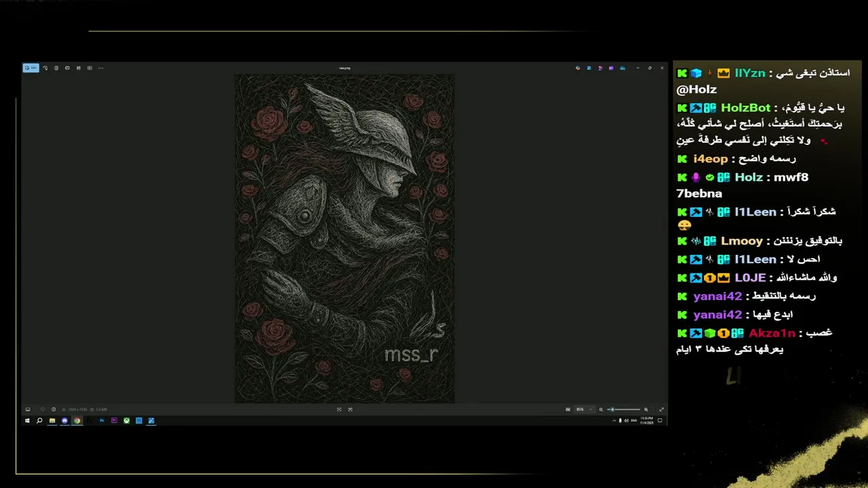Click the chat username Akza1n

[x=772, y=333]
